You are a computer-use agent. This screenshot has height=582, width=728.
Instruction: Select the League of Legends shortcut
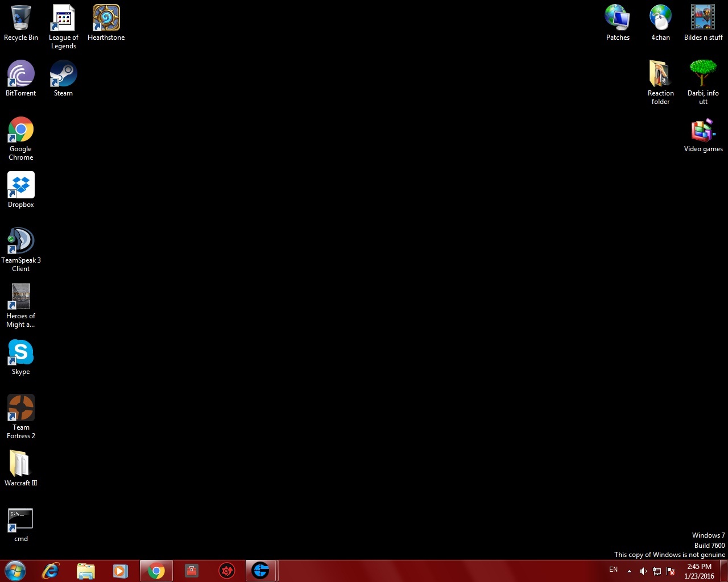pyautogui.click(x=63, y=19)
